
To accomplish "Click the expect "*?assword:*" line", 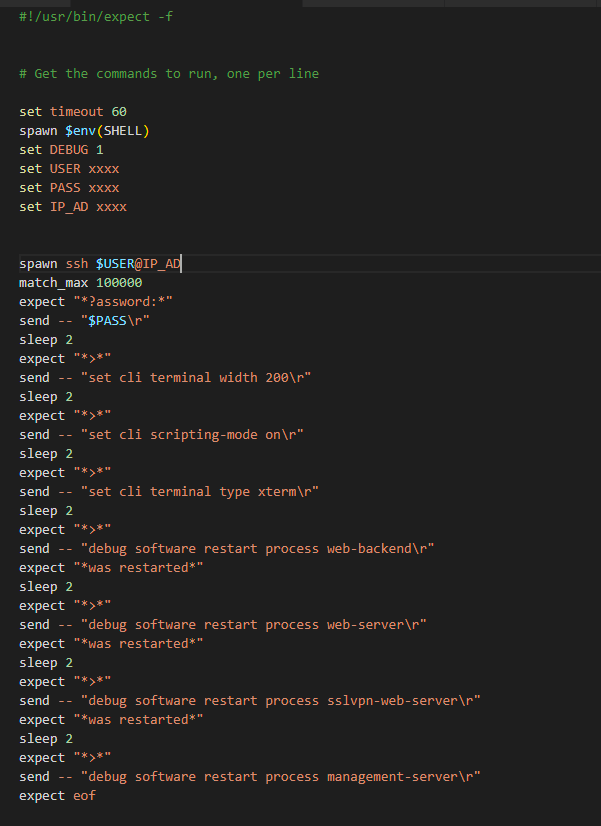I will point(102,302).
